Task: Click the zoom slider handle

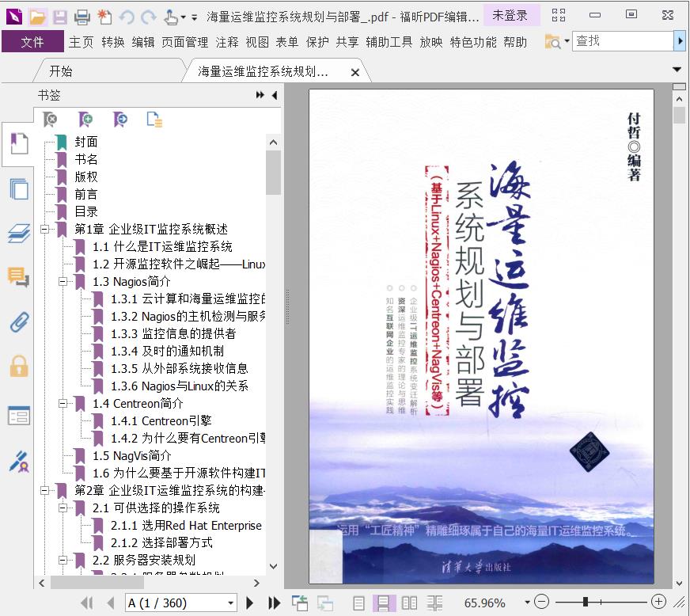Action: coord(586,602)
